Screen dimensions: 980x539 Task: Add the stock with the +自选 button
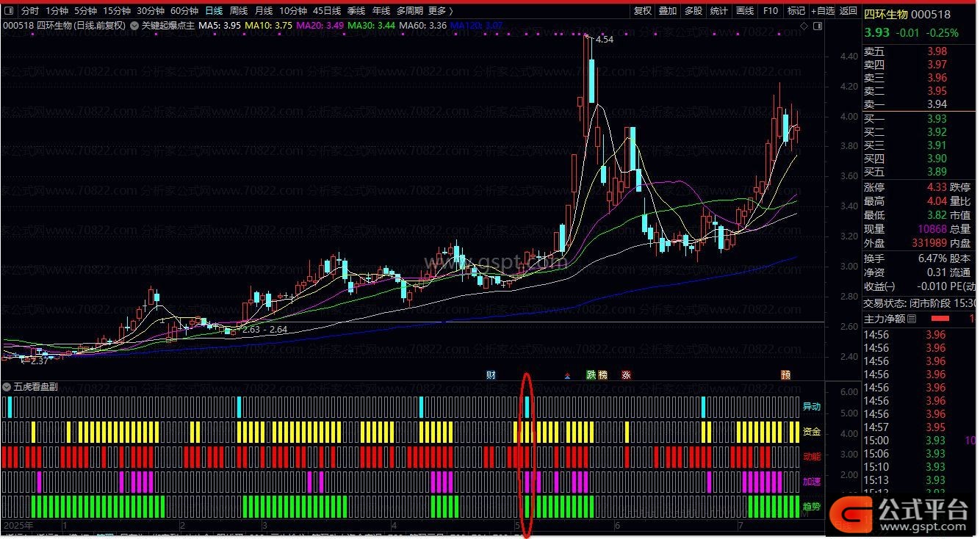pyautogui.click(x=823, y=11)
